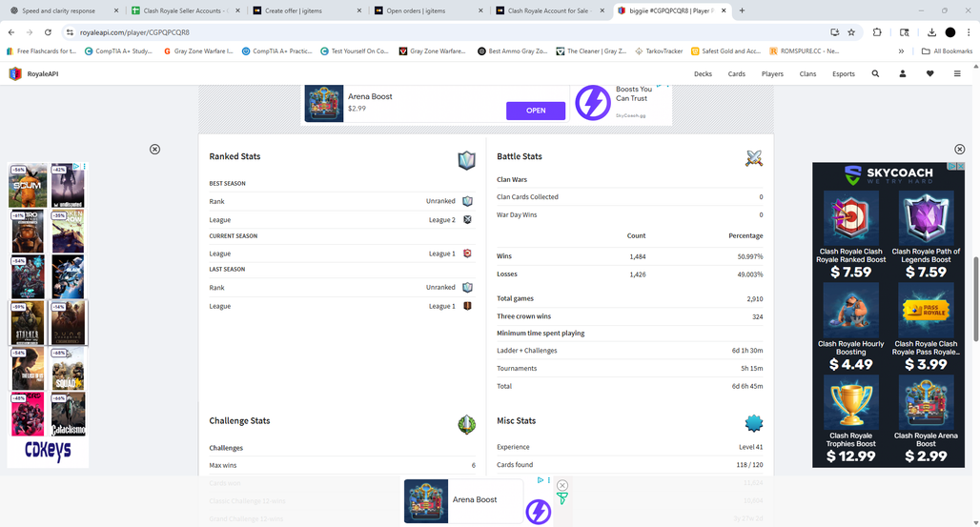Click Path of Legends Boost ad thumbnail

click(x=926, y=217)
